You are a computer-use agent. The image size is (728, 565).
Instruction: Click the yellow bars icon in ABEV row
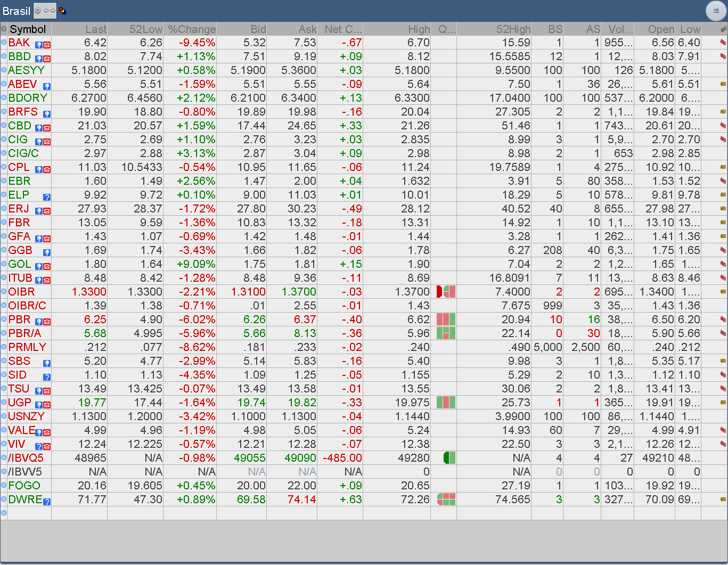click(x=723, y=84)
